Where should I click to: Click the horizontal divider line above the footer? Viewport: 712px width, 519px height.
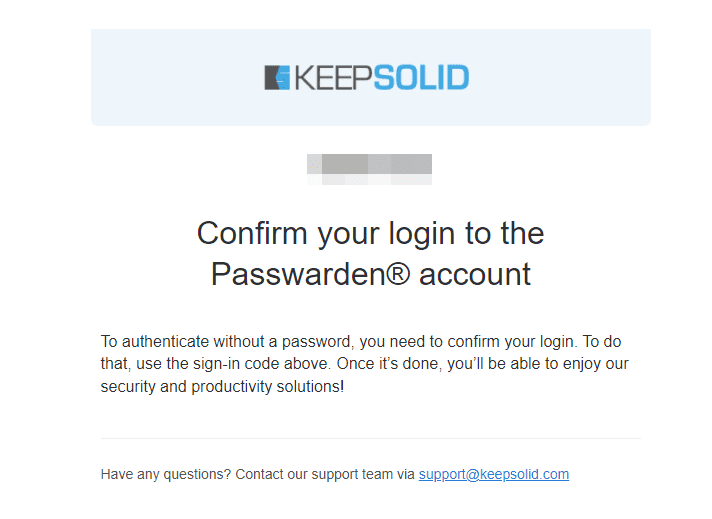point(370,438)
